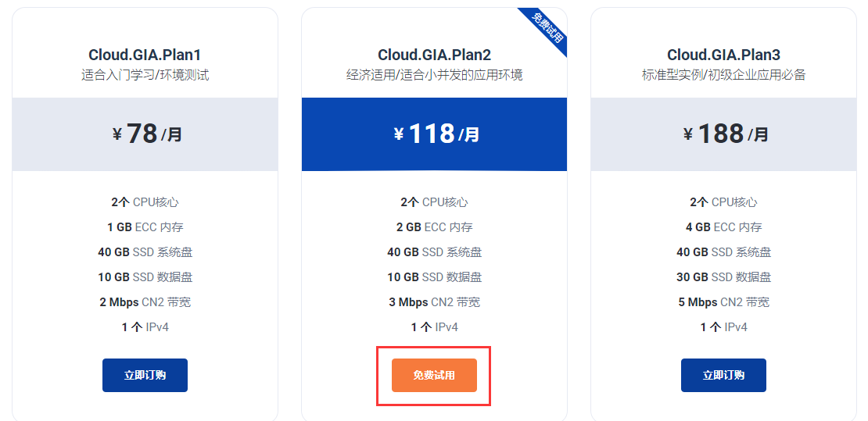Viewport: 868px width, 421px height.
Task: Click the 4 GB ECC 内存 spec
Action: (x=723, y=227)
